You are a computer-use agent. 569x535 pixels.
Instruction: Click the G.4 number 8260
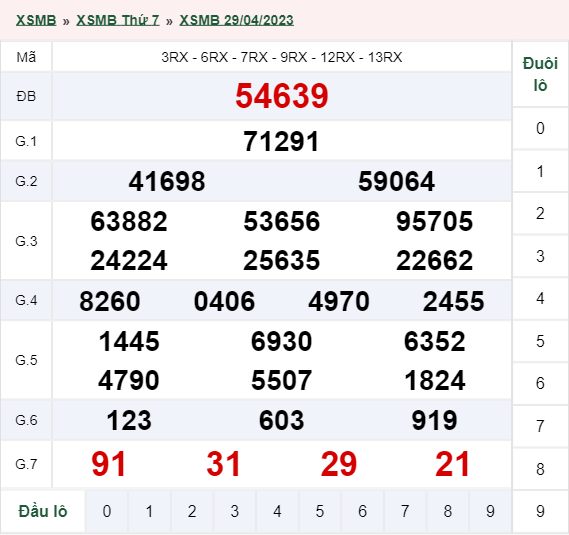[x=110, y=301]
